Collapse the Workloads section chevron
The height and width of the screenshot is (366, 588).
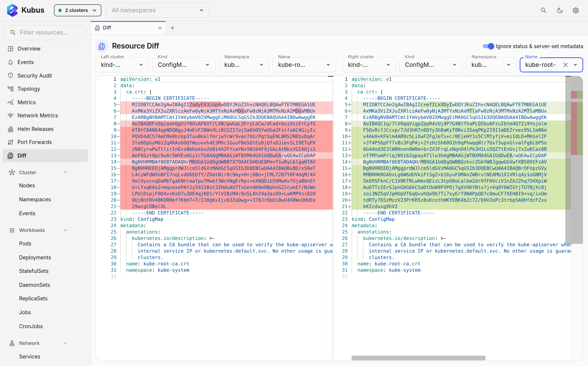[66, 230]
